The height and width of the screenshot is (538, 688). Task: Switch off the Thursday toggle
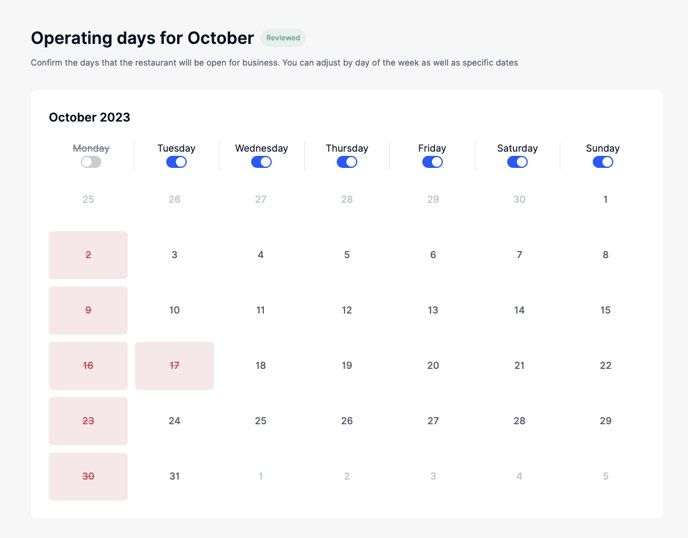pyautogui.click(x=347, y=162)
